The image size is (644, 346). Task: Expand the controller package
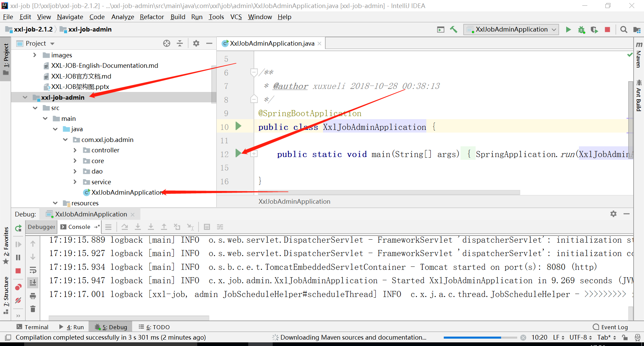click(x=75, y=150)
